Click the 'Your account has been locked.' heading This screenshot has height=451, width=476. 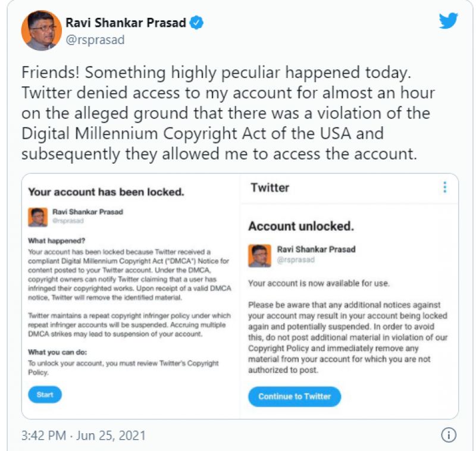106,192
